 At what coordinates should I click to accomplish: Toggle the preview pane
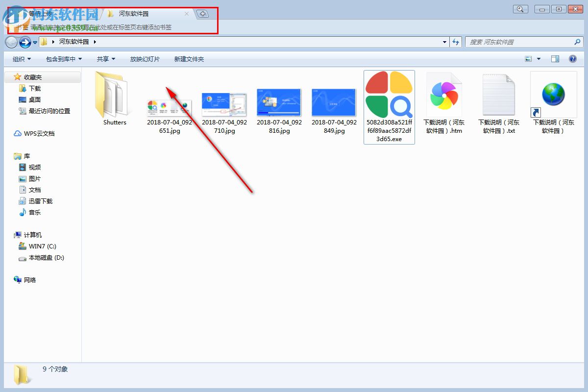[x=555, y=59]
